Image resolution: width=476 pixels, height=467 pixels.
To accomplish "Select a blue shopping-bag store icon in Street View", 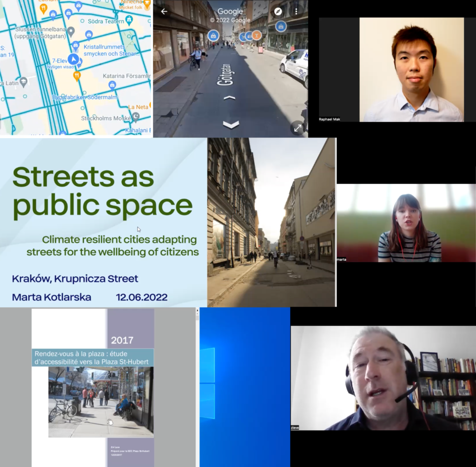I will 213,35.
